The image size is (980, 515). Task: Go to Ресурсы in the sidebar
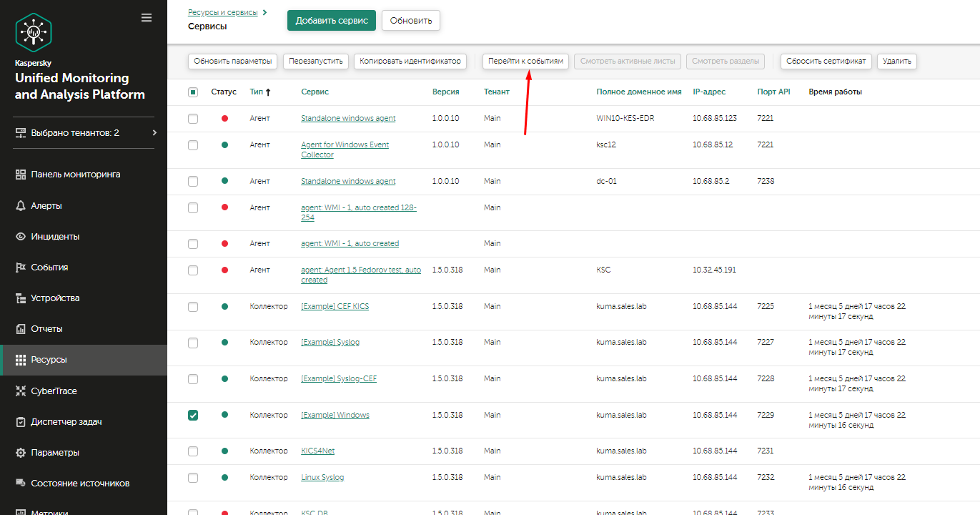84,360
